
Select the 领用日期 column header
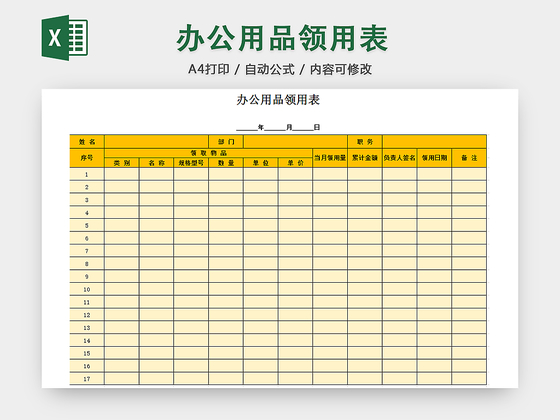pyautogui.click(x=434, y=158)
